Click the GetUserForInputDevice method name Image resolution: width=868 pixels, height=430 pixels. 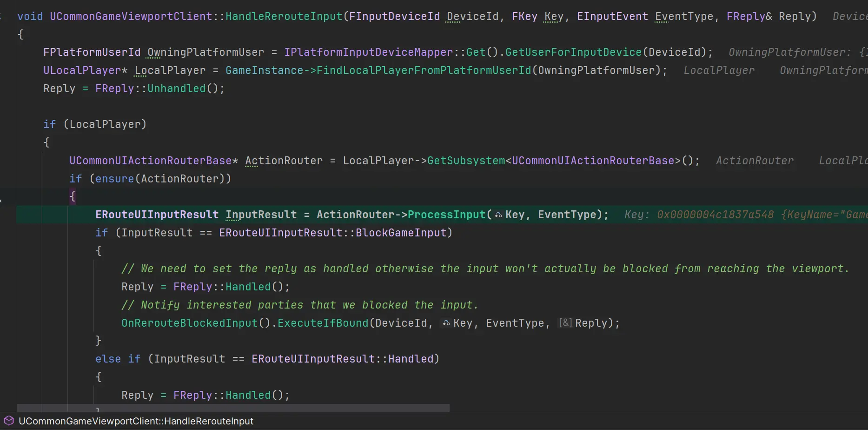click(x=573, y=52)
